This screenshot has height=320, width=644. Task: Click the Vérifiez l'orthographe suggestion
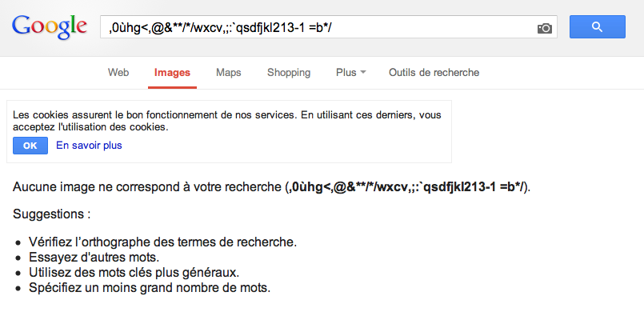[162, 242]
